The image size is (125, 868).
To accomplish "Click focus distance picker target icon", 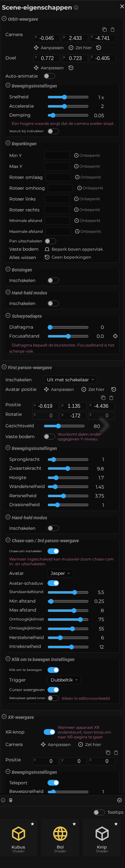I will click(115, 336).
